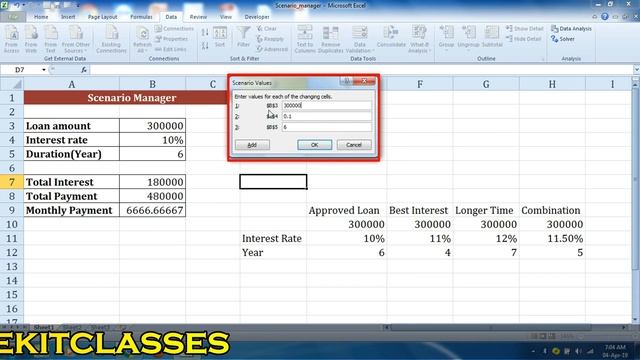Viewport: 640px width, 360px height.
Task: Sort ascending A to Z
Action: click(205, 32)
